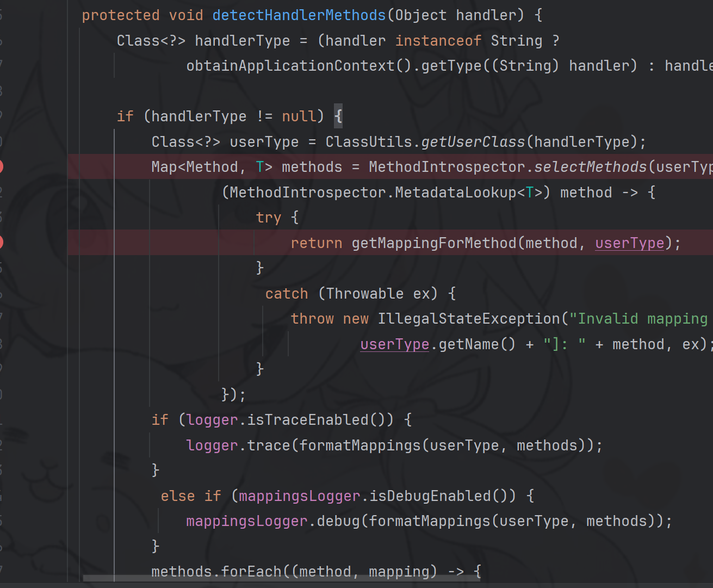Click logger in isTraceEnabled condition
This screenshot has width=713, height=588.
click(x=212, y=420)
